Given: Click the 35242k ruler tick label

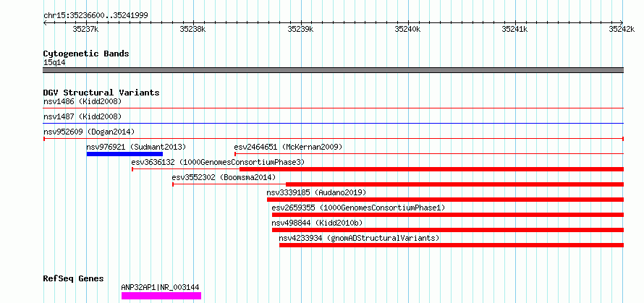Looking at the screenshot, I should coord(622,29).
